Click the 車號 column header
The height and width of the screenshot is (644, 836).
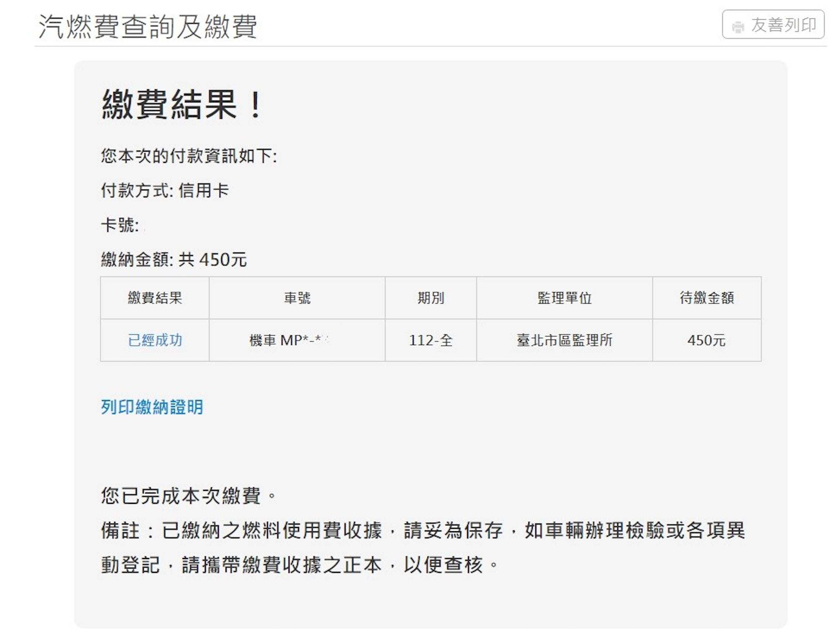(x=297, y=298)
